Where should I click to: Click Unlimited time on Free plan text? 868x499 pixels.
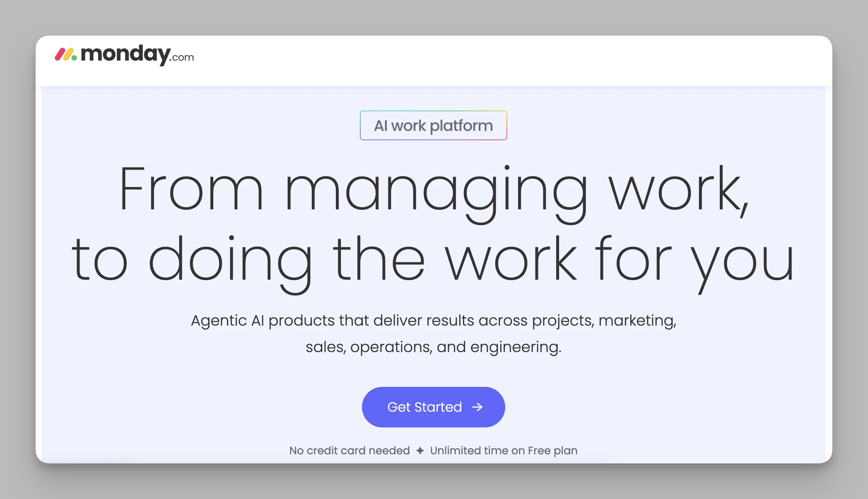tap(504, 451)
